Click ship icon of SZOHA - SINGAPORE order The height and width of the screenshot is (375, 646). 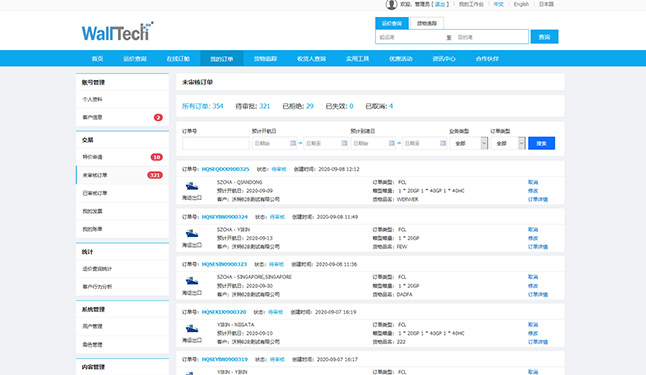pos(192,281)
